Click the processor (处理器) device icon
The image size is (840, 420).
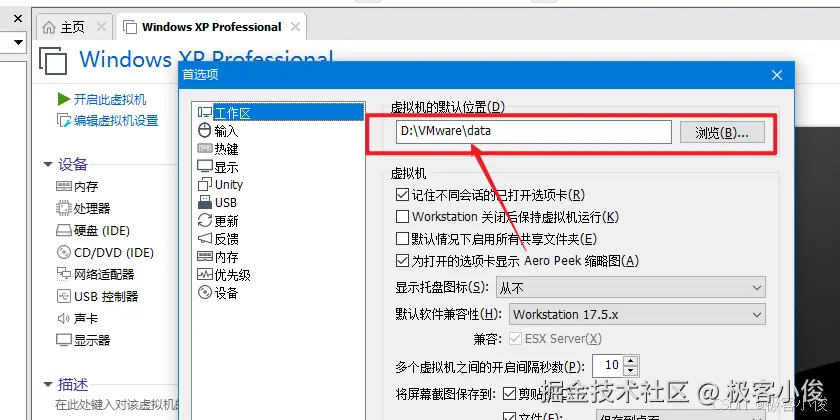[63, 208]
